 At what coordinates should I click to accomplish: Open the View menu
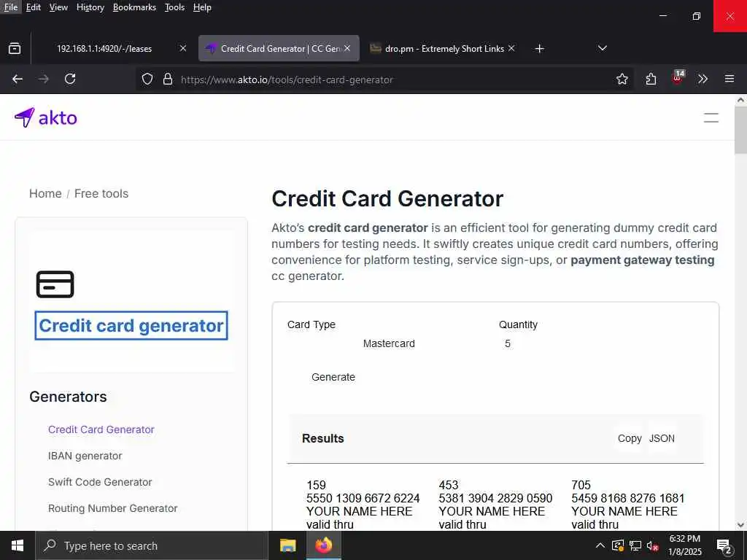58,7
